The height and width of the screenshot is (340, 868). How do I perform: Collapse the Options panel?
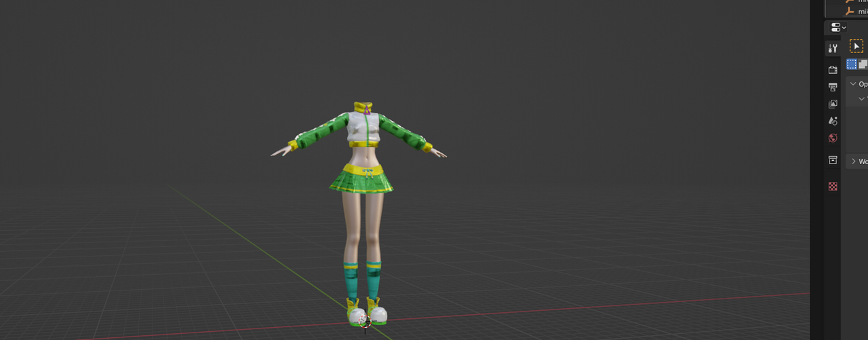[853, 84]
